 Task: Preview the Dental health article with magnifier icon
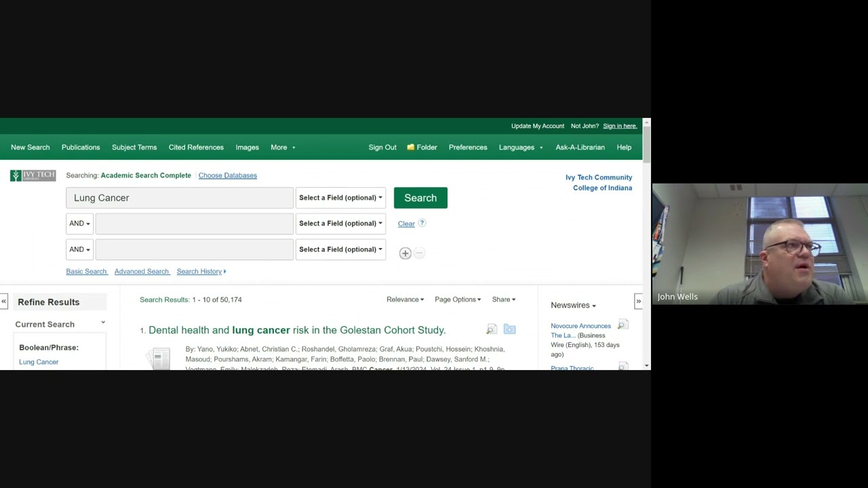492,329
